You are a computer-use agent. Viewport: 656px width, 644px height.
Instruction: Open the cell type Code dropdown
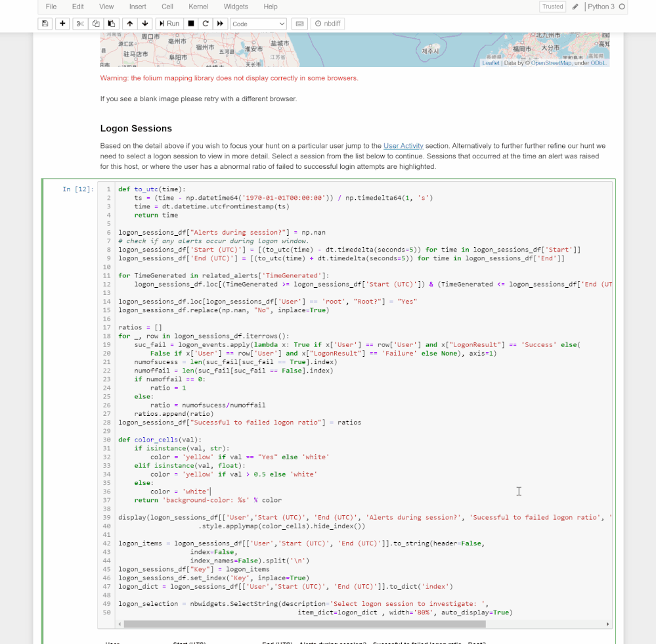click(x=258, y=24)
